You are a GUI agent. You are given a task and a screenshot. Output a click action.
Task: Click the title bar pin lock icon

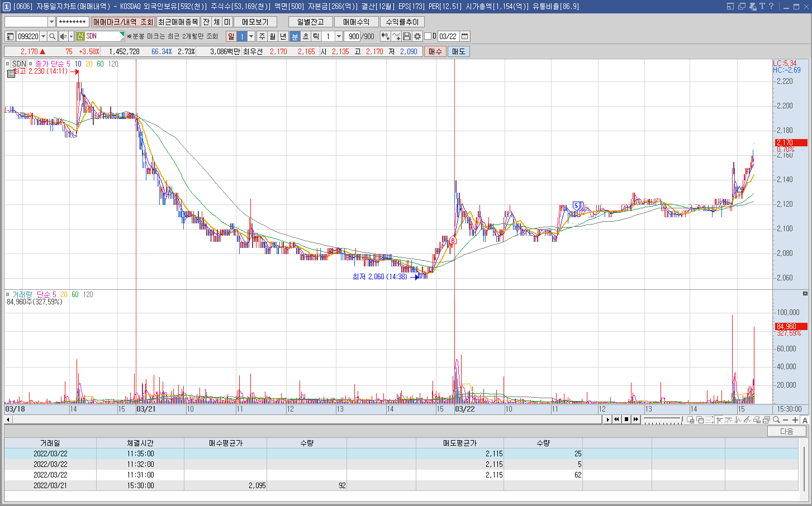point(752,6)
